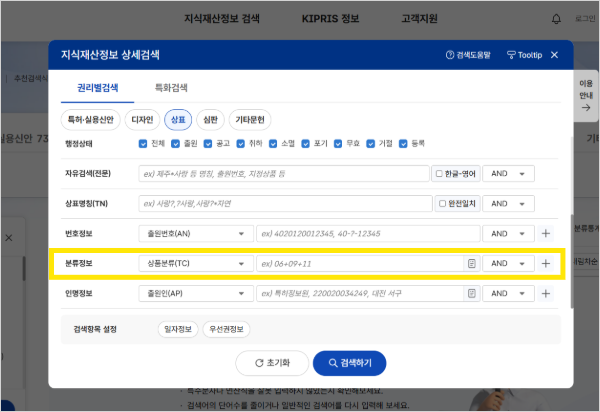This screenshot has height=412, width=600.
Task: Select the 디자인 category
Action: coord(142,120)
